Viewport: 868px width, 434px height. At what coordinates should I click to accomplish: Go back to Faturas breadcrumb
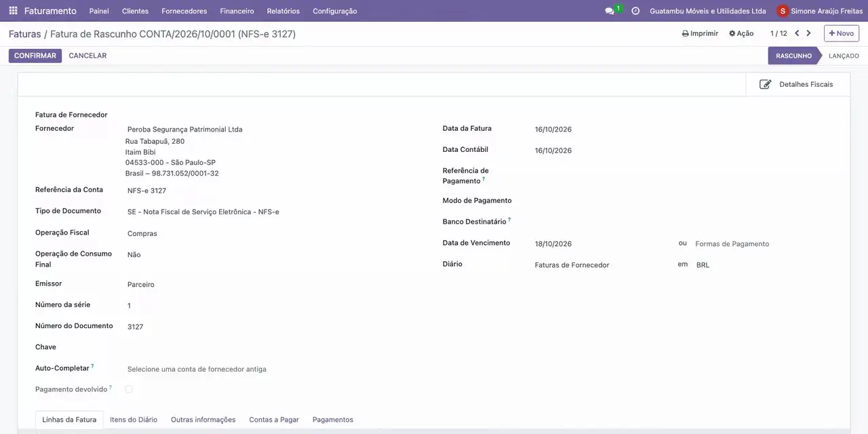pos(24,34)
